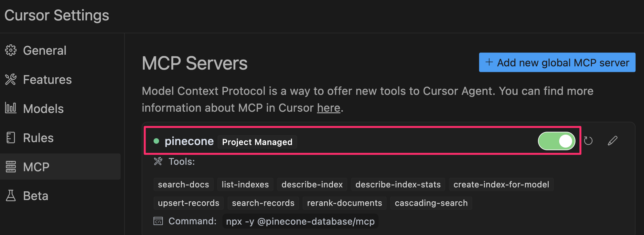Click the Command terminal icon
This screenshot has width=644, height=235.
click(x=157, y=221)
